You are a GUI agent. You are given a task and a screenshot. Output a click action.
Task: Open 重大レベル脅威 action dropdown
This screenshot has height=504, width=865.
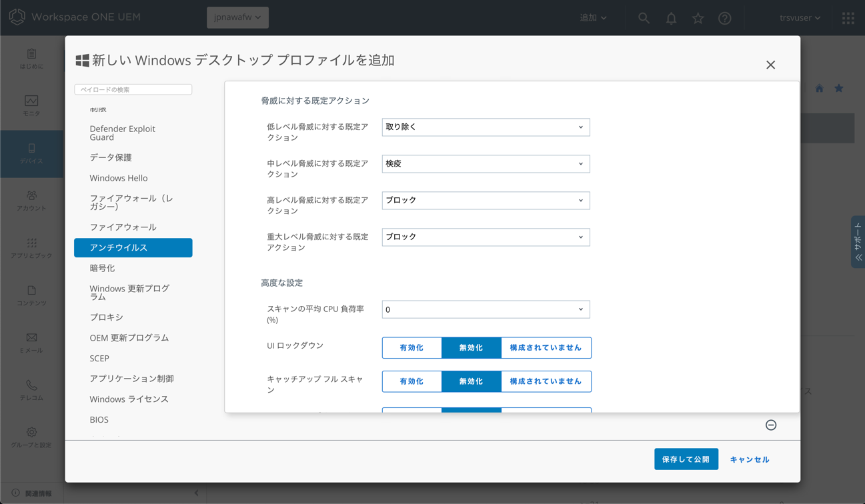[x=486, y=237]
